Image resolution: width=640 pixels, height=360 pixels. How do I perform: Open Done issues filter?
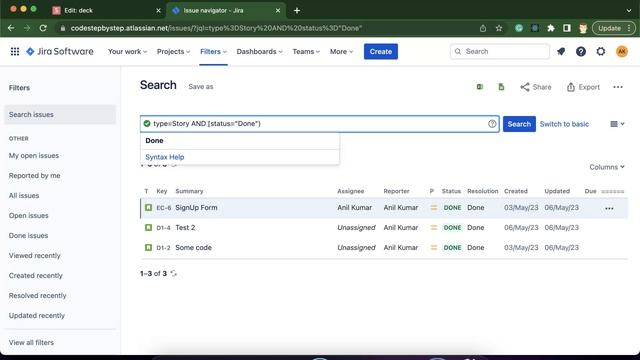(29, 236)
